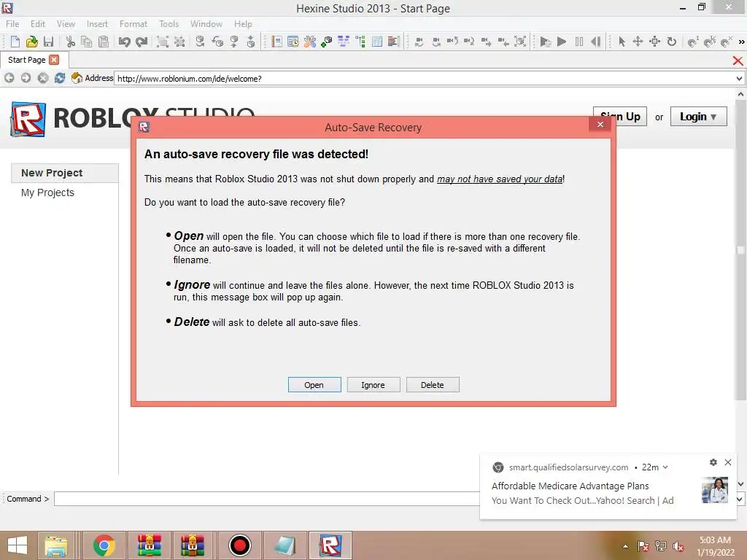The image size is (747, 560).
Task: Click the Play arrow icon
Action: 562,42
